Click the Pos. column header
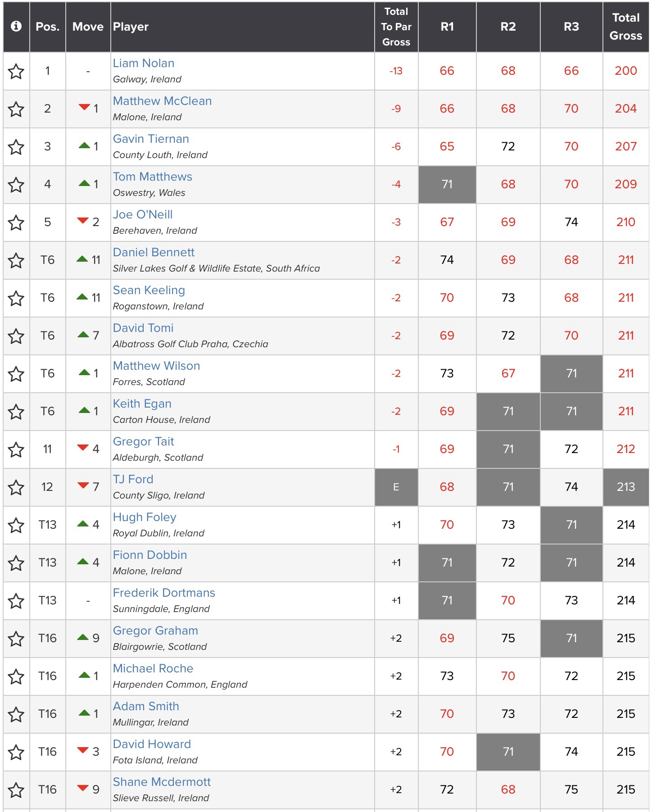 click(48, 27)
